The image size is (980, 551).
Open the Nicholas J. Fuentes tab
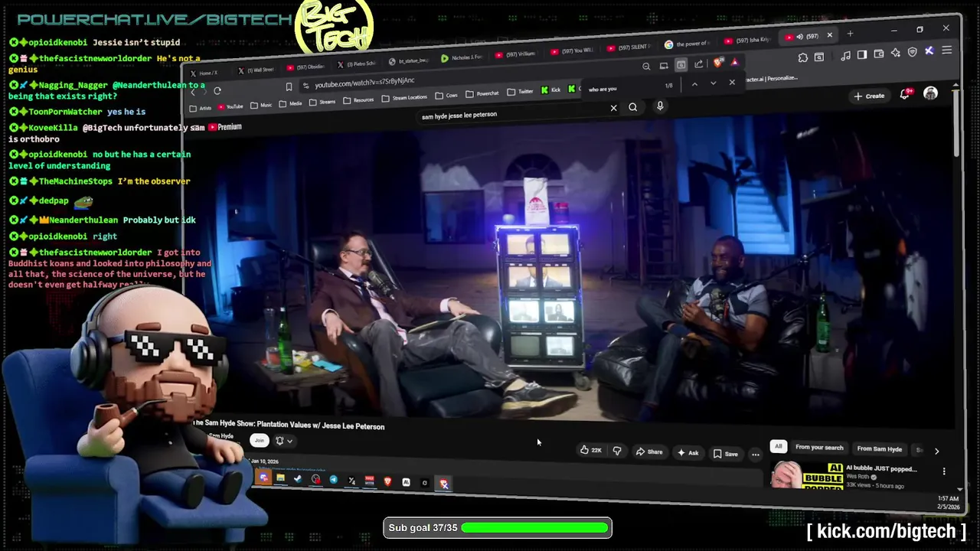(461, 57)
